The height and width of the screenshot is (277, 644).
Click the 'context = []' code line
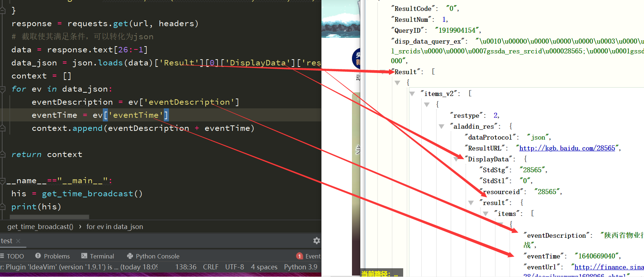click(41, 76)
